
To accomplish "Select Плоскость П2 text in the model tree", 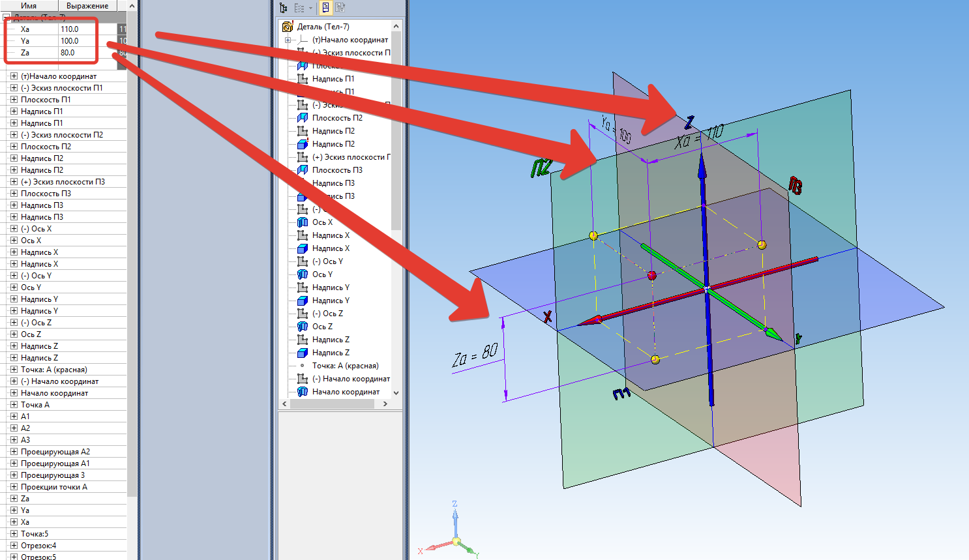I will [x=337, y=118].
